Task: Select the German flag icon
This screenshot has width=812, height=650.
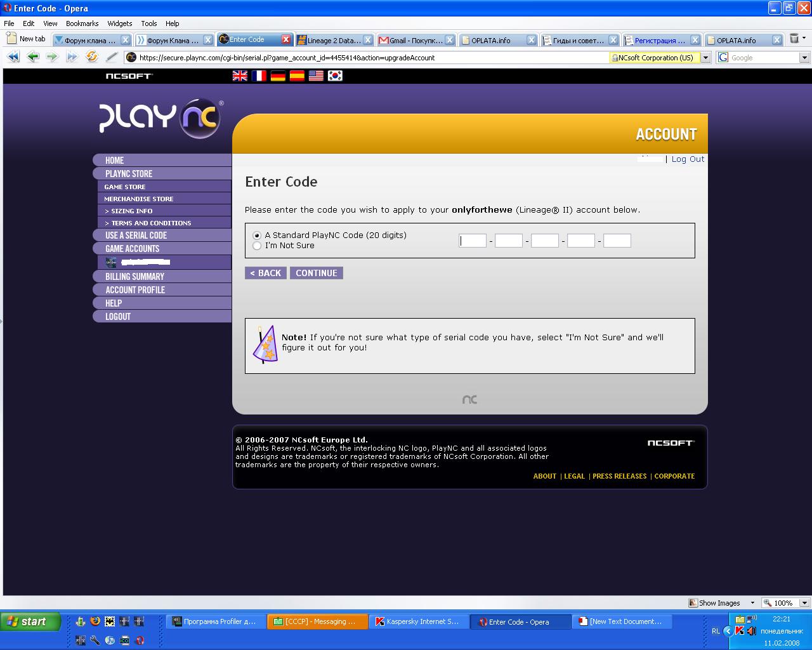Action: [278, 76]
